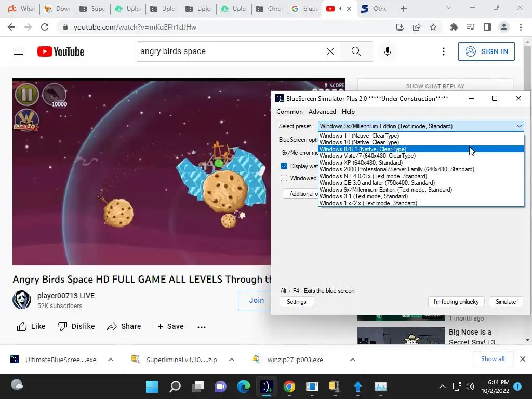
Task: Install app icon in address bar
Action: coord(400,27)
